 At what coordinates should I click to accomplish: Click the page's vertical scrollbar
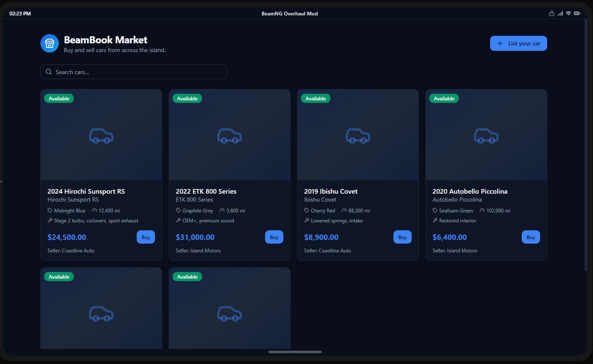[585, 145]
